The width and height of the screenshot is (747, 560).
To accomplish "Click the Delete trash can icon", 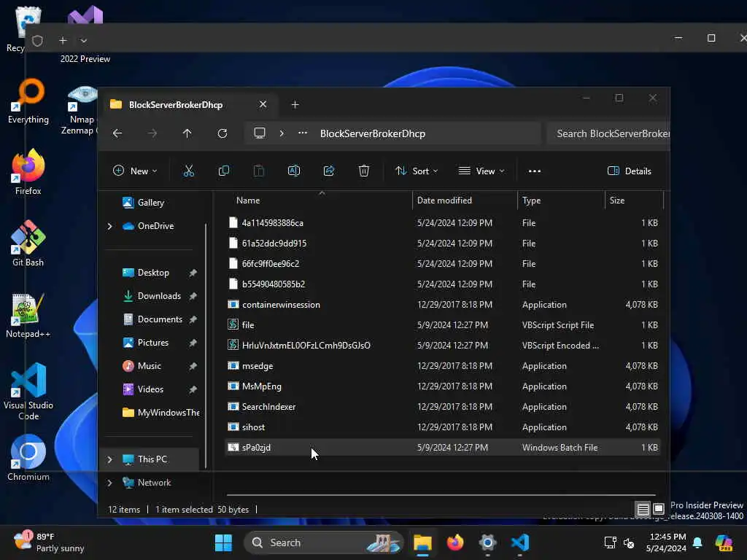I will (364, 171).
